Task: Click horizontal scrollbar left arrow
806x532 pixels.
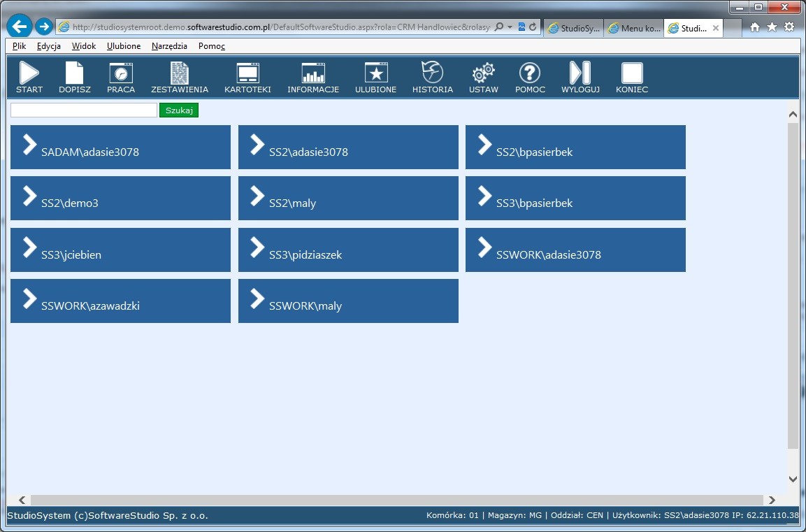Action: tap(22, 500)
